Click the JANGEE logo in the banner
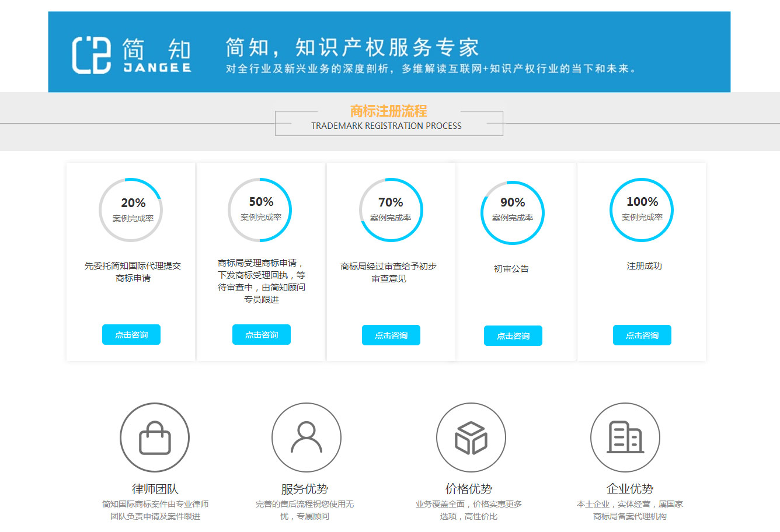This screenshot has width=780, height=532. (x=132, y=55)
